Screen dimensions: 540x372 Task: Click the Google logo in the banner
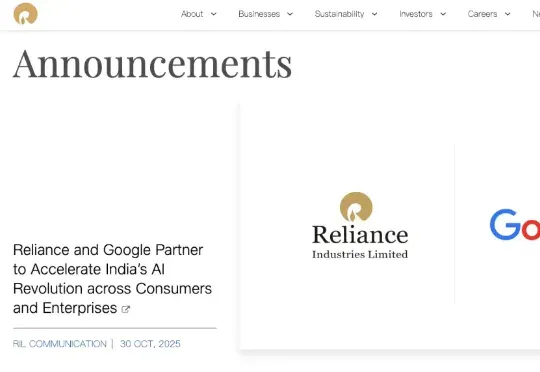click(515, 225)
